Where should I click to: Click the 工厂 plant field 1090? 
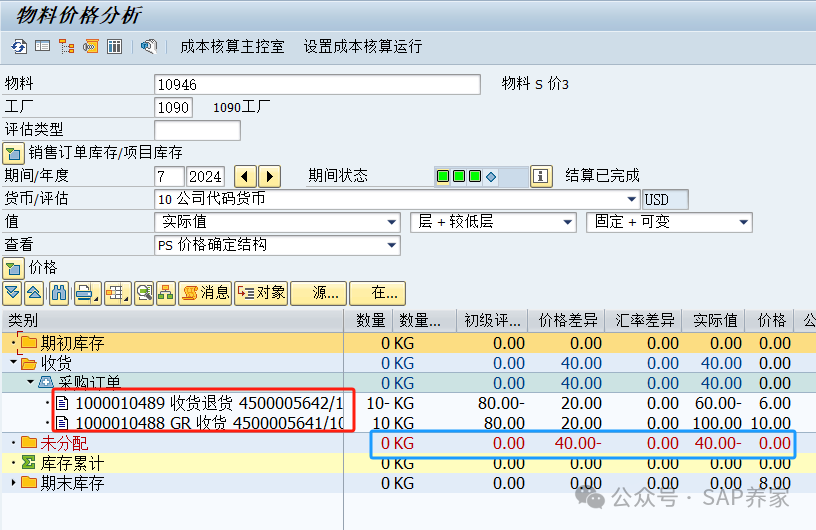[173, 107]
